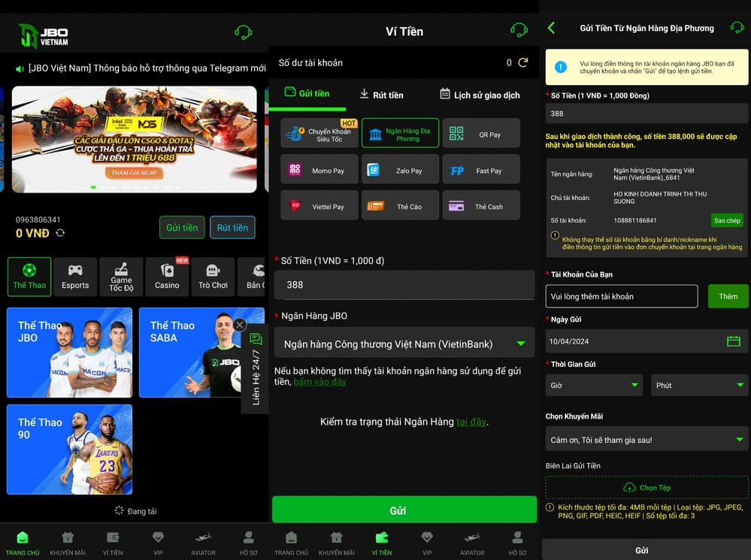Select Viettel Pay payment option
Screen dimensions: 751x560
pos(319,205)
